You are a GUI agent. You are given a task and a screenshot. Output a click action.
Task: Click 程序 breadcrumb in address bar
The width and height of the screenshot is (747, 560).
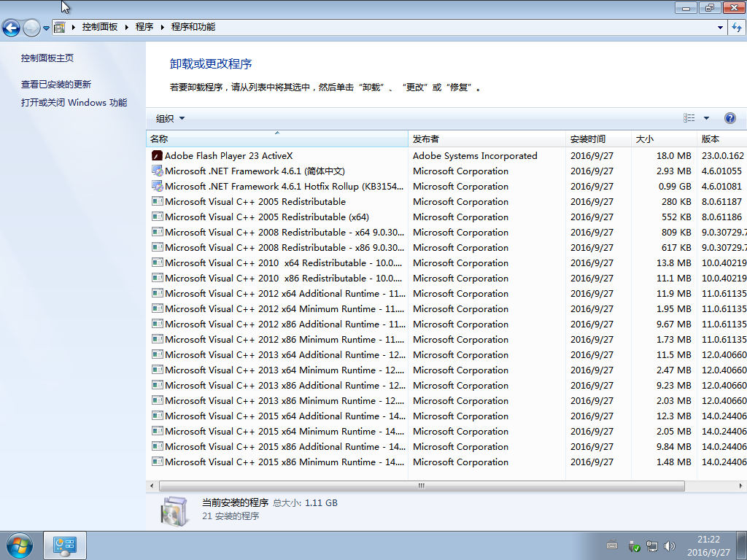pyautogui.click(x=144, y=27)
